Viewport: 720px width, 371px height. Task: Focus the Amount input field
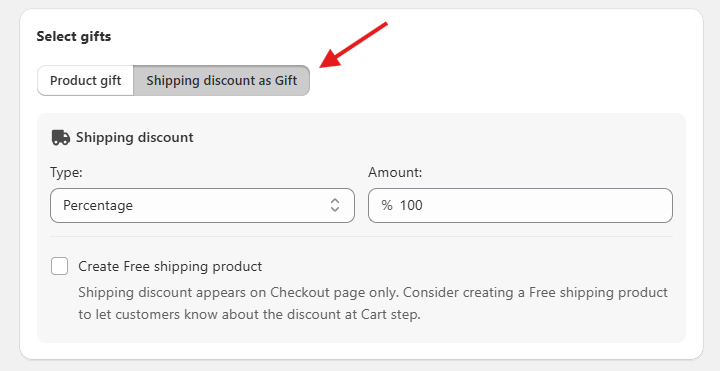coord(520,205)
